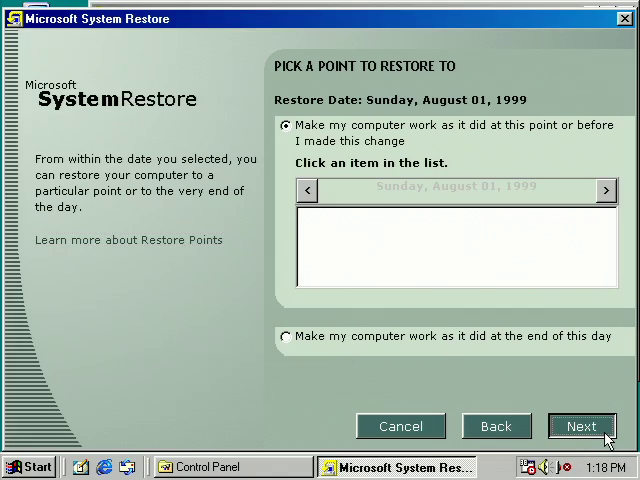Click the tray icon with red X

tap(564, 467)
